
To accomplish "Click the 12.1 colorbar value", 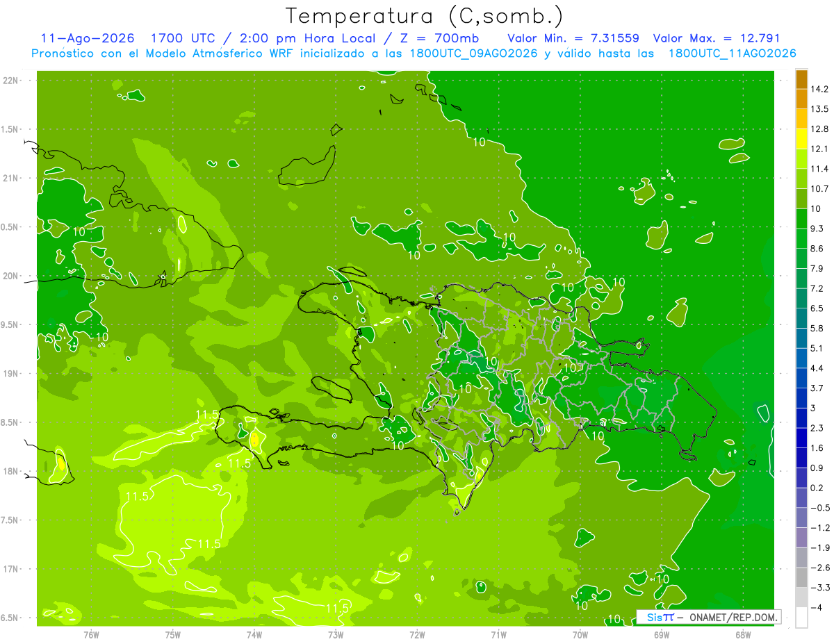I will [819, 149].
